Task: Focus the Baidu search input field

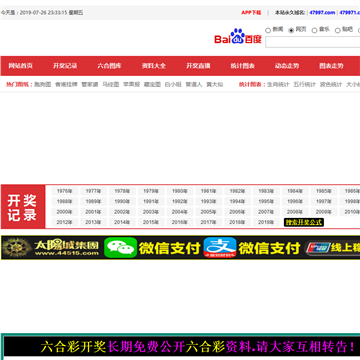Action: (x=313, y=42)
